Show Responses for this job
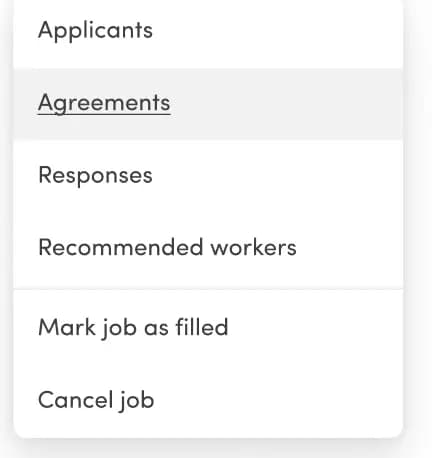 [208, 176]
